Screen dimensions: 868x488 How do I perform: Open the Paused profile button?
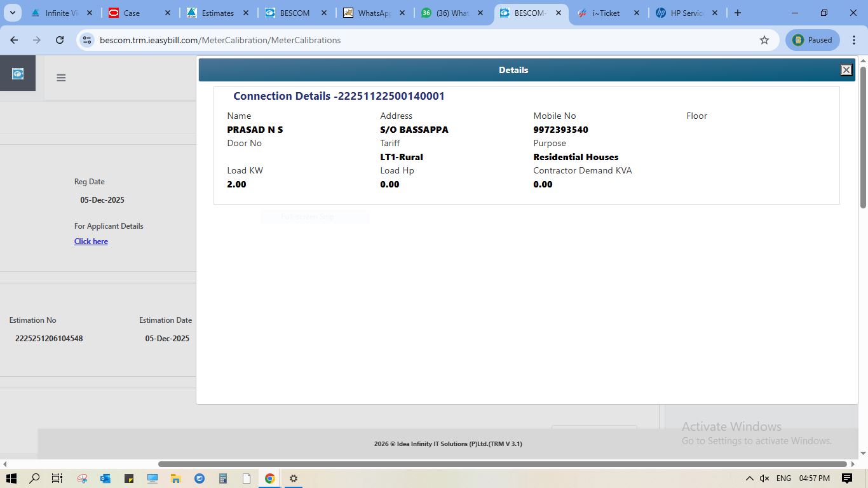point(813,40)
